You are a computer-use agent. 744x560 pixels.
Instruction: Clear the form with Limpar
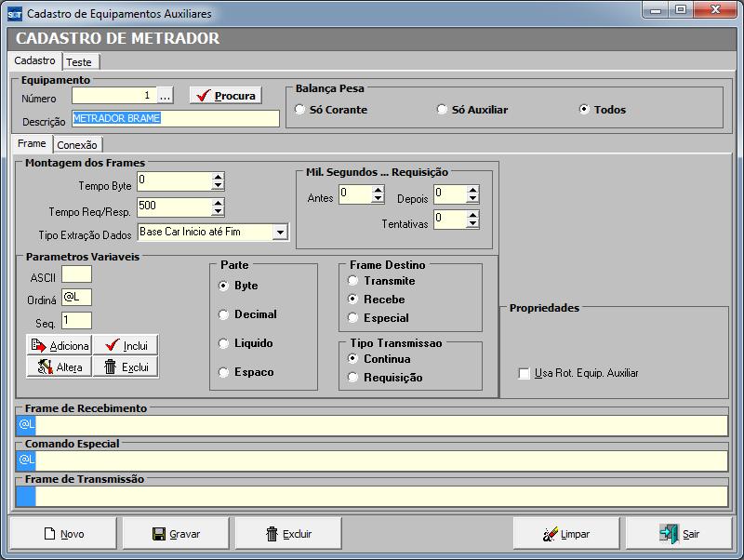pos(567,534)
